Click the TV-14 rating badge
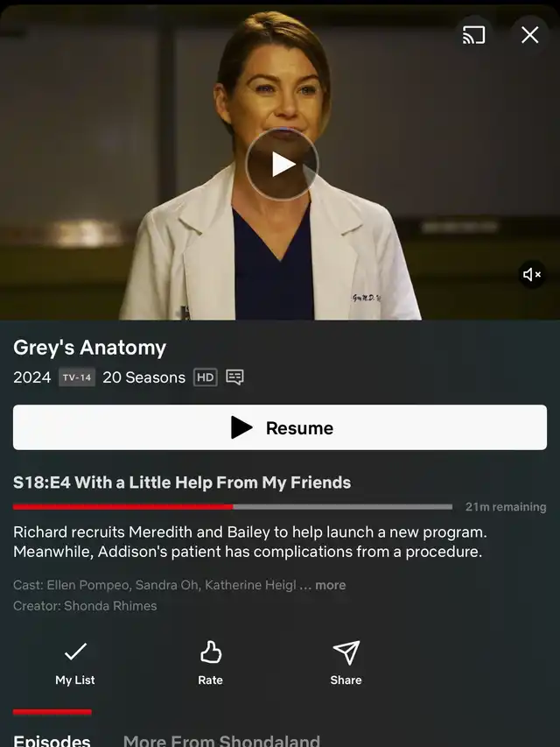Screen dimensions: 560x747 coord(77,377)
